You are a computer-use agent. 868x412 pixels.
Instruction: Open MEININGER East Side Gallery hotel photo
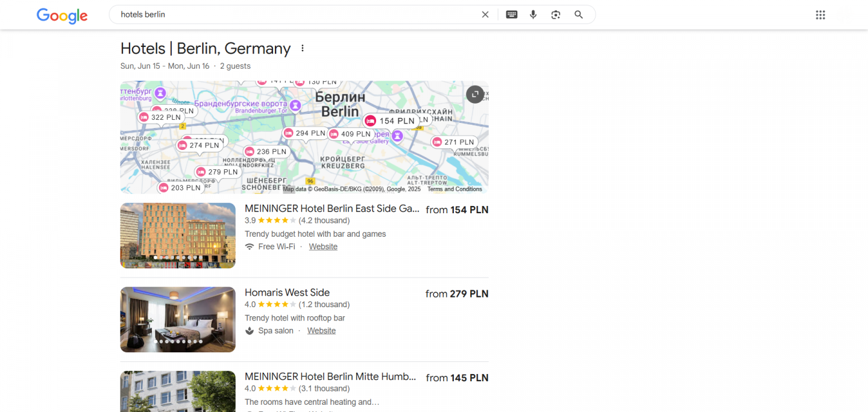(178, 236)
